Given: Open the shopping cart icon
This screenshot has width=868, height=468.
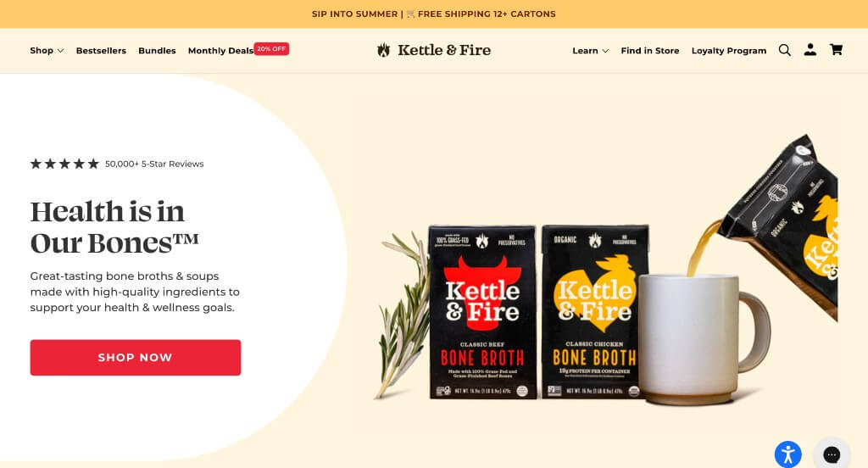Looking at the screenshot, I should point(836,50).
